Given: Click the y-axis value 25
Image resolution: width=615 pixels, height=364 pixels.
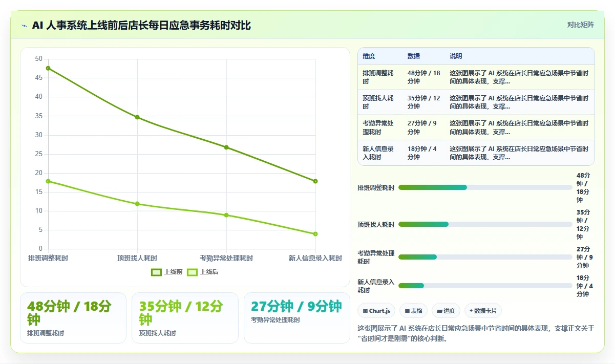Looking at the screenshot, I should coord(39,154).
